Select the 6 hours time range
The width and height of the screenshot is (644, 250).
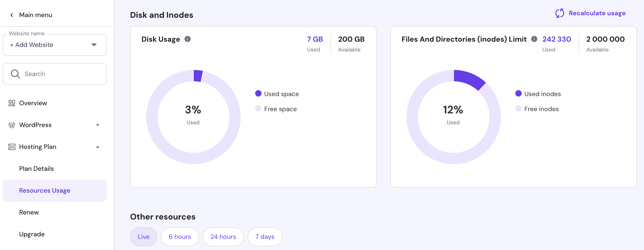click(180, 237)
